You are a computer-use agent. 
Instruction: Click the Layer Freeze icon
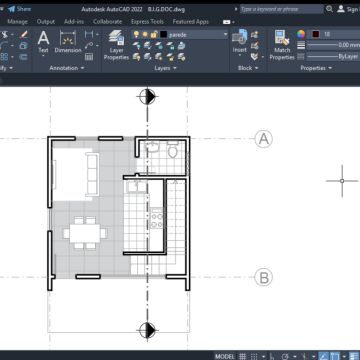(159, 45)
